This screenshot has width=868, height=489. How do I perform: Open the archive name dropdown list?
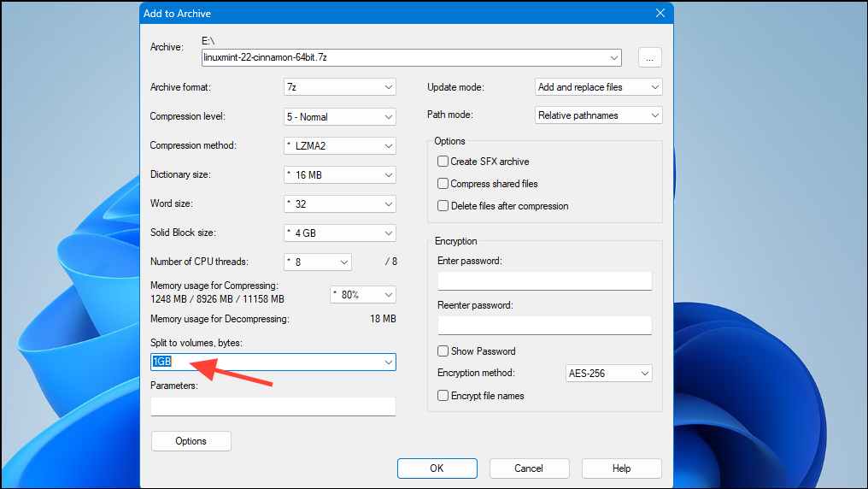(x=614, y=57)
